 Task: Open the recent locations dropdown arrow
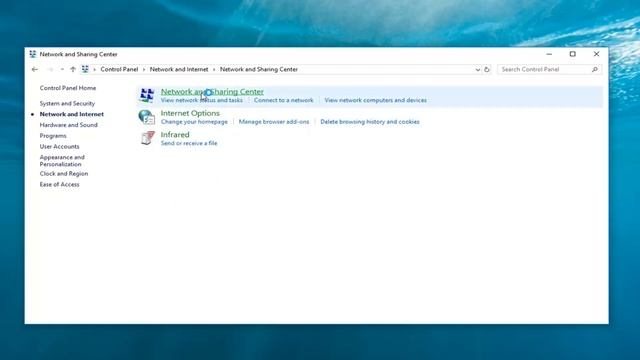62,69
